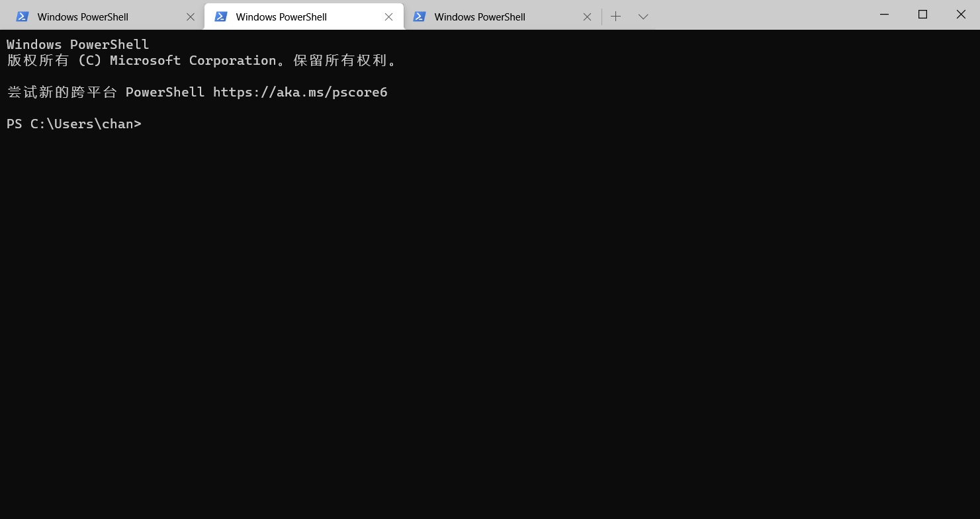Click the Microsoft Corporation copyright line
Image resolution: width=980 pixels, height=519 pixels.
(202, 60)
